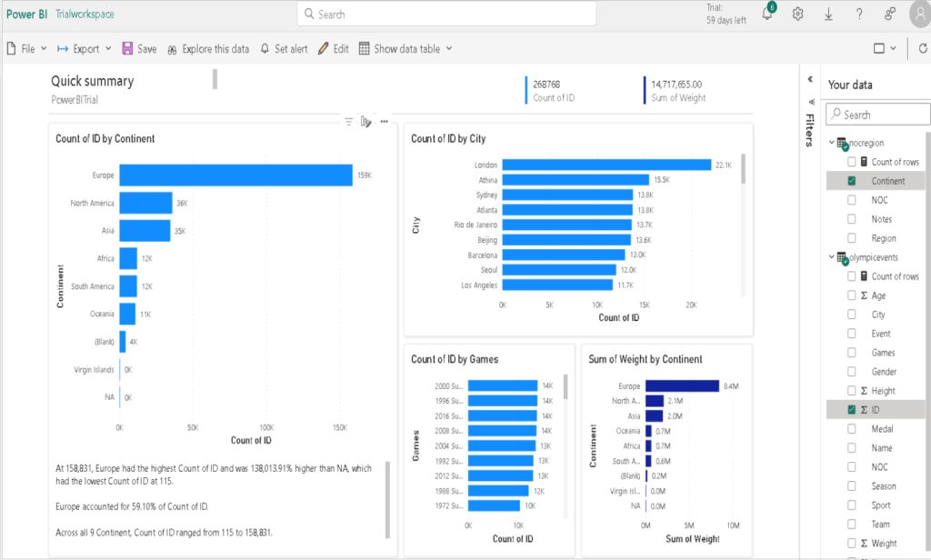Click Explore this data
Image resolution: width=931 pixels, height=560 pixels.
[207, 49]
